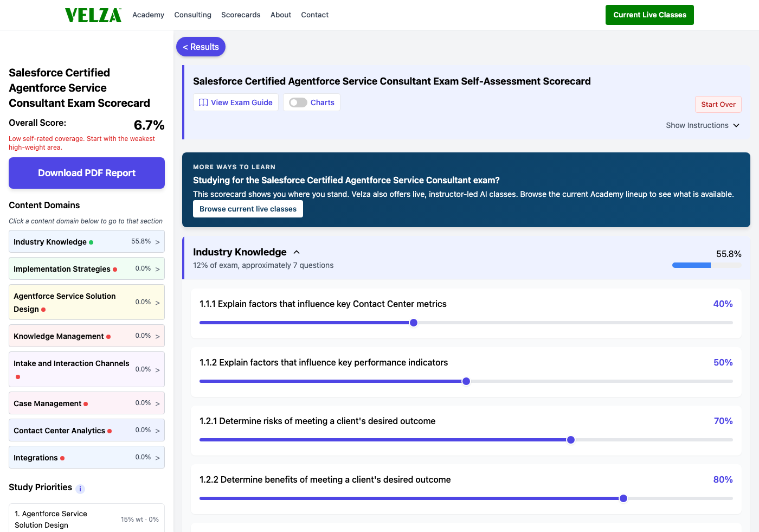Go to Implementation Strategies domain
Screen dimensions: 759x532
tap(87, 268)
